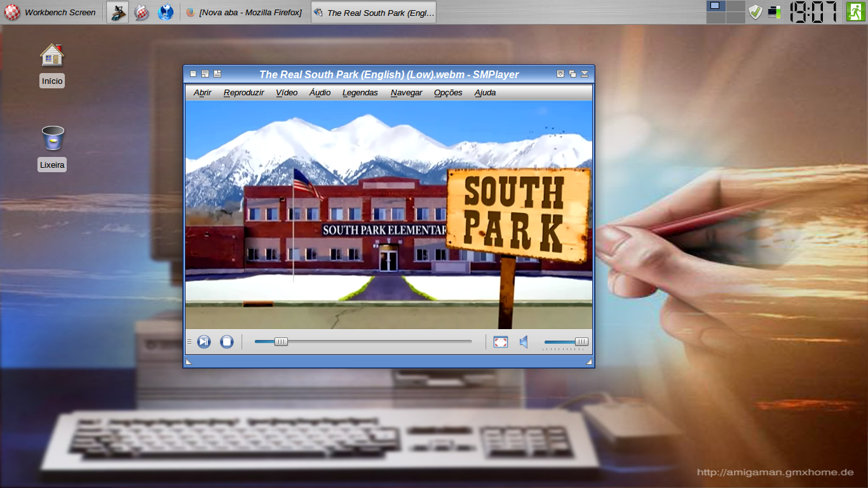
Task: Click the play/pause button in SMPlayer
Action: (x=203, y=342)
